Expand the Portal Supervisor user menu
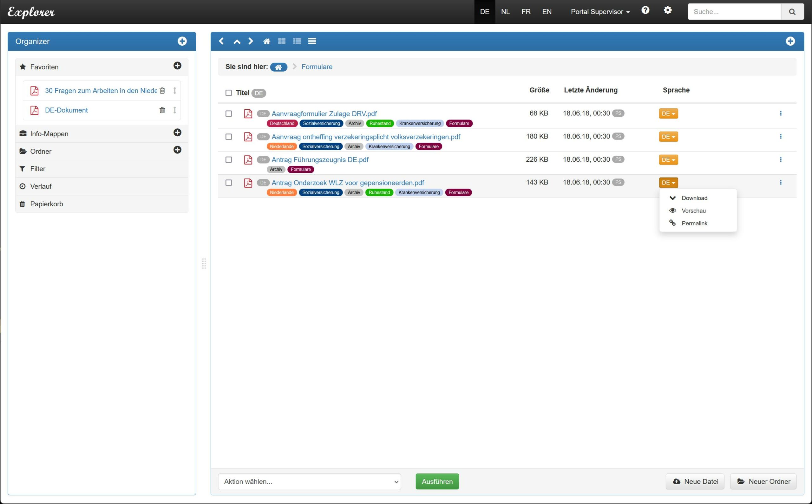This screenshot has width=812, height=504. [x=600, y=12]
